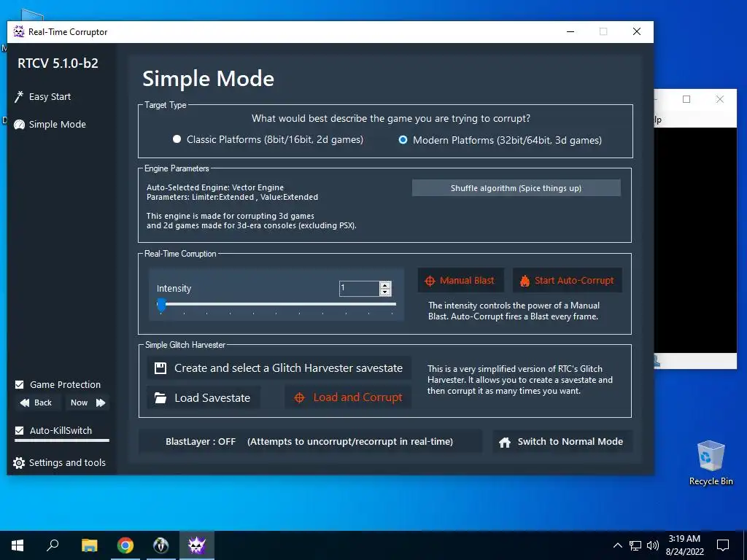Start Auto-Corrupt
This screenshot has width=747, height=560.
[x=567, y=281]
